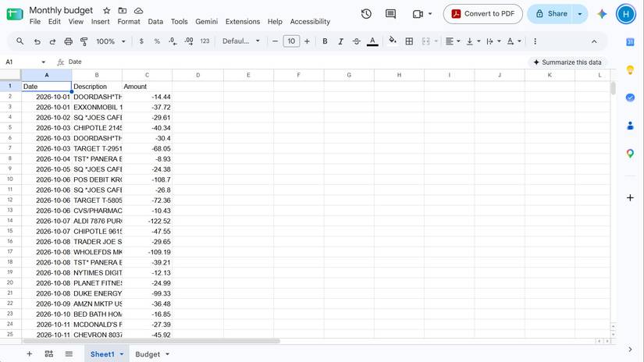Format as percent
The image size is (644, 362).
point(157,41)
